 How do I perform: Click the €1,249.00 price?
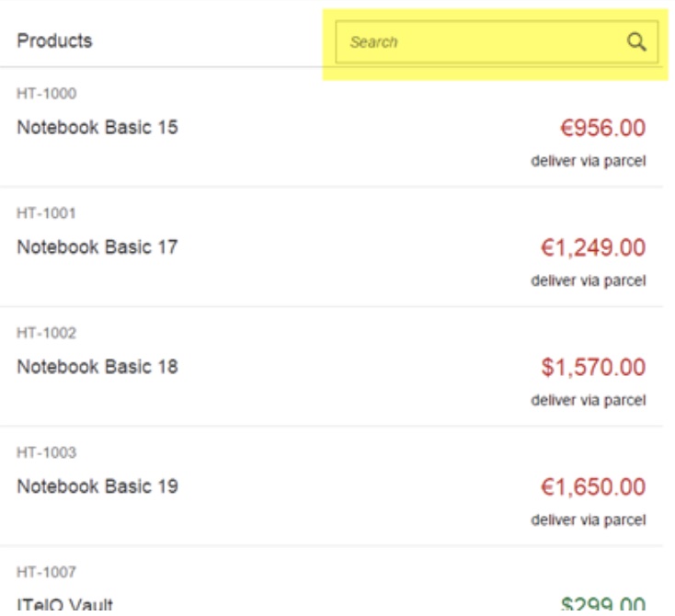click(x=593, y=248)
